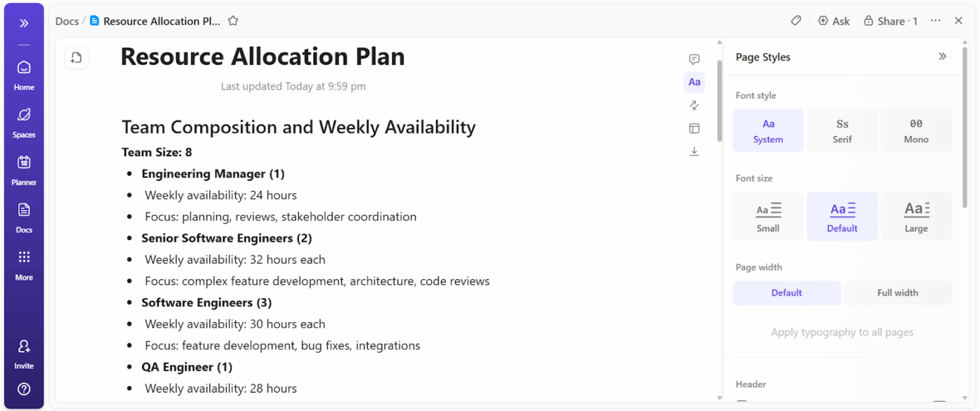Screen dimensions: 980x411
Task: Collapse the Page Styles panel
Action: (x=943, y=56)
